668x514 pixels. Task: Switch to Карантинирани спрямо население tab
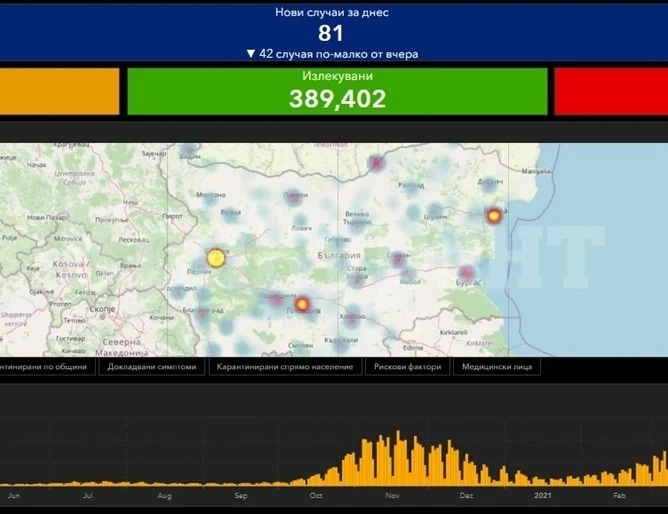pyautogui.click(x=285, y=367)
